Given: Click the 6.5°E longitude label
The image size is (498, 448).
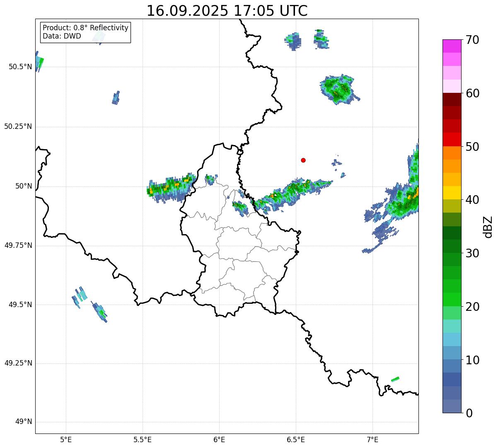Looking at the screenshot, I should pyautogui.click(x=296, y=439).
